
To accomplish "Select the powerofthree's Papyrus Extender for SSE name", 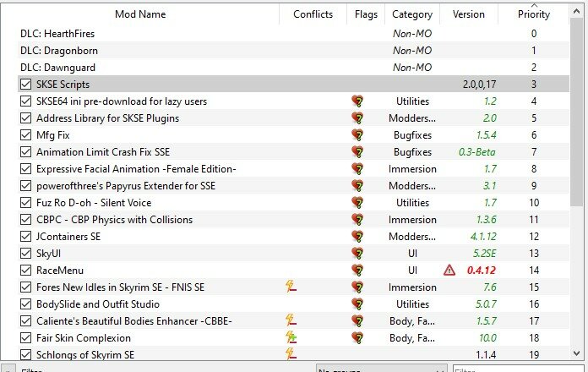I will tap(126, 186).
